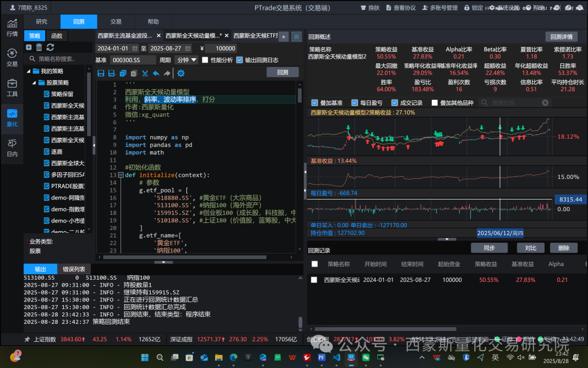Click the 同步 button
Viewport: 588px width, 368px height.
pos(489,248)
